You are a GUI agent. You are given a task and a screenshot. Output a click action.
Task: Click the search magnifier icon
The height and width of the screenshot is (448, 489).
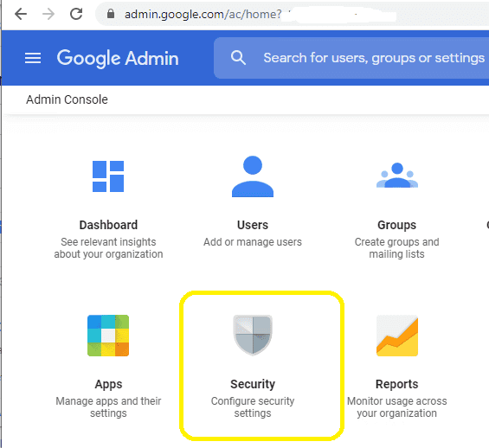click(x=238, y=58)
